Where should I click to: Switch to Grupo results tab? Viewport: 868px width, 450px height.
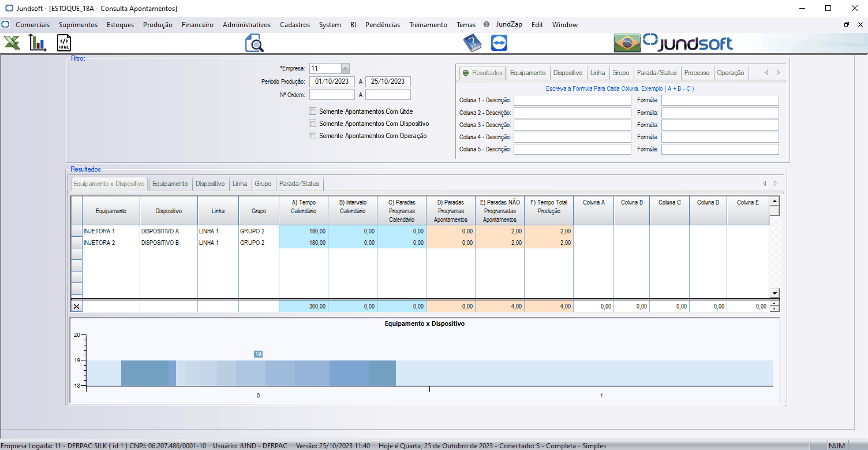coord(263,184)
